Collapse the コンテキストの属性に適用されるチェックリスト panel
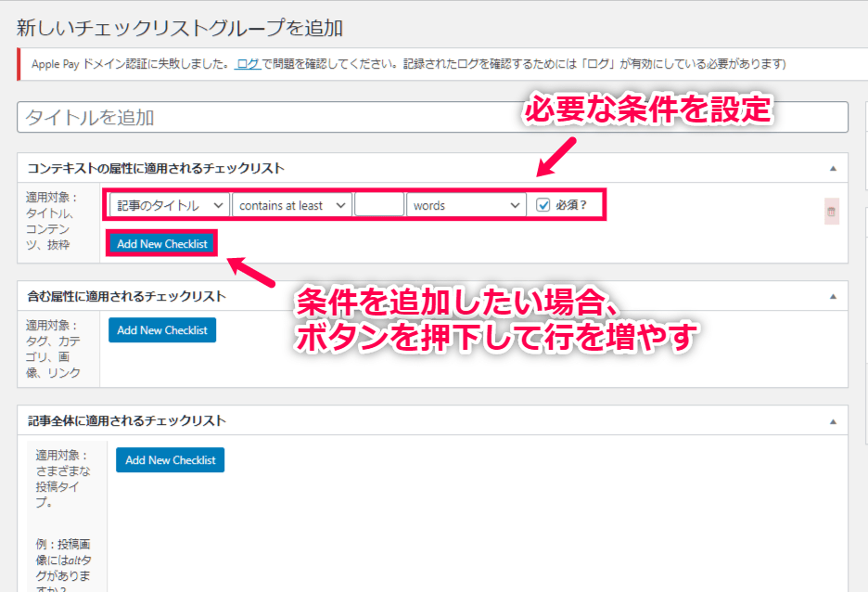Screen dimensions: 868x592 [833, 168]
